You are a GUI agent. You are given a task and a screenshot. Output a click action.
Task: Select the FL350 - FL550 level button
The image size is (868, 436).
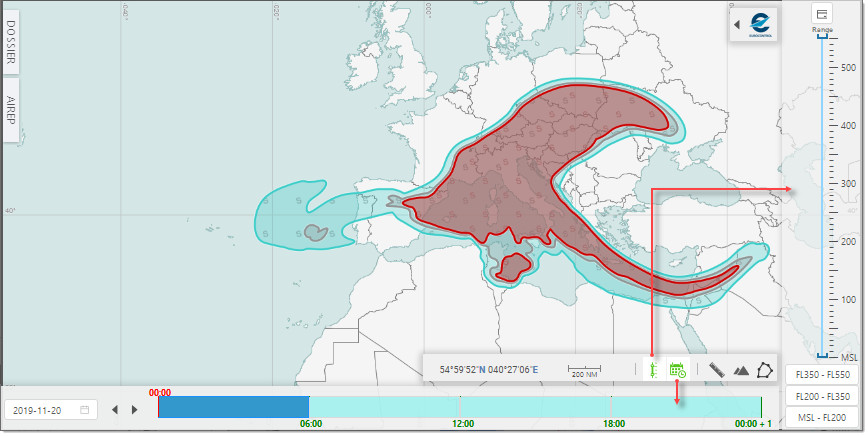click(x=823, y=375)
